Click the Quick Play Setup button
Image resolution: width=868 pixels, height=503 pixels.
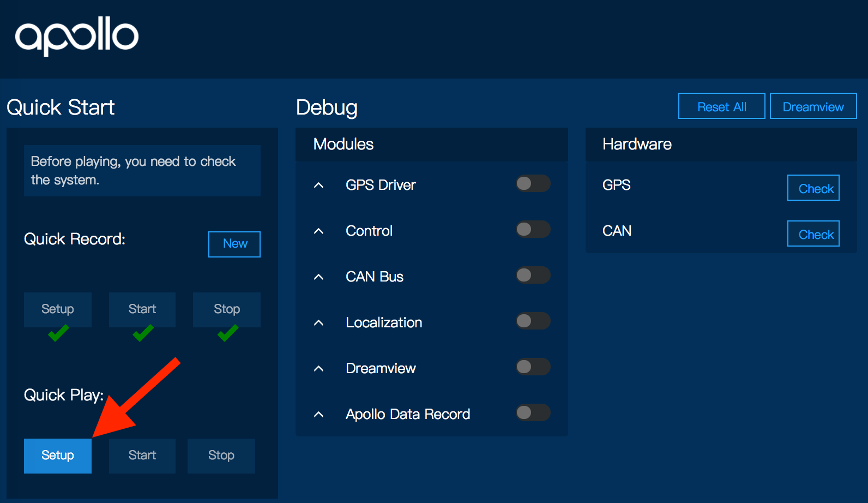[x=58, y=456]
